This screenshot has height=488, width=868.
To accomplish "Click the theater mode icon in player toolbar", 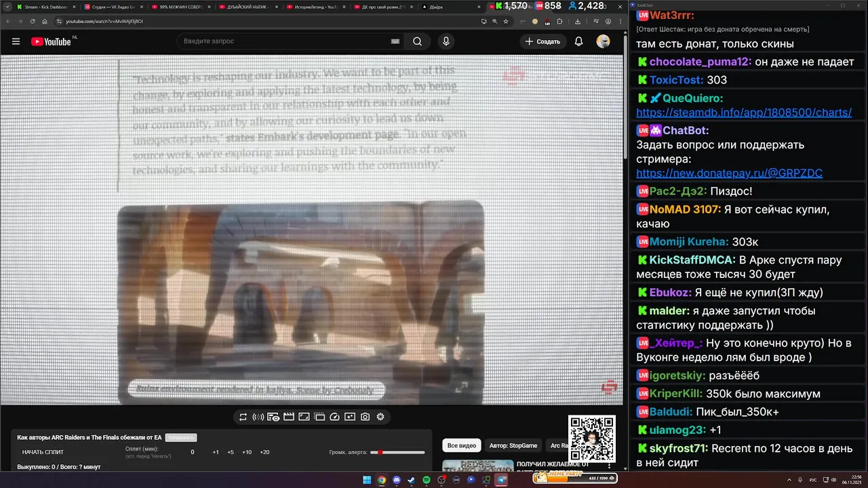I will pyautogui.click(x=319, y=417).
